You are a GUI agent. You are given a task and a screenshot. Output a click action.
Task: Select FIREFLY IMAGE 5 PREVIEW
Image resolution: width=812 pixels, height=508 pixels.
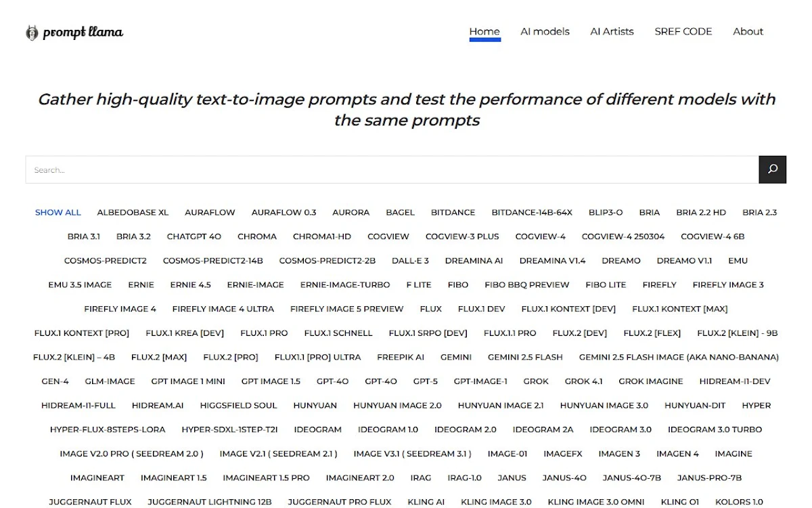(x=346, y=309)
